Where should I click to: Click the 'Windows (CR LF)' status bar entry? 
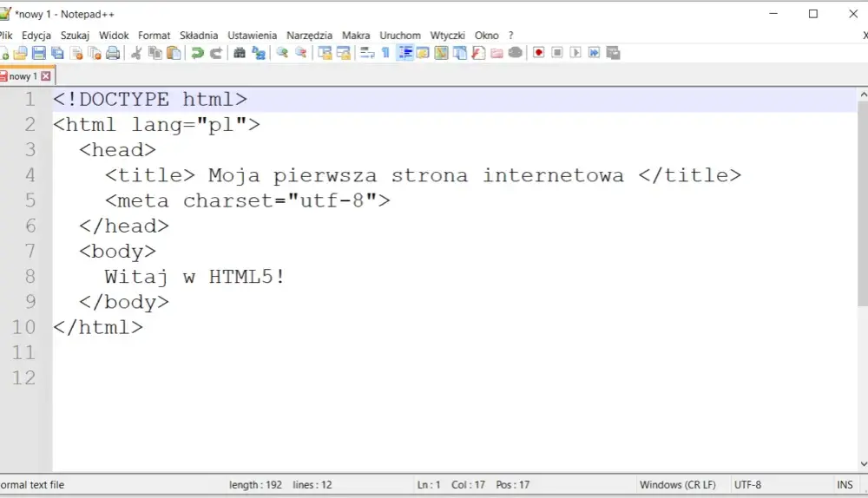point(678,485)
